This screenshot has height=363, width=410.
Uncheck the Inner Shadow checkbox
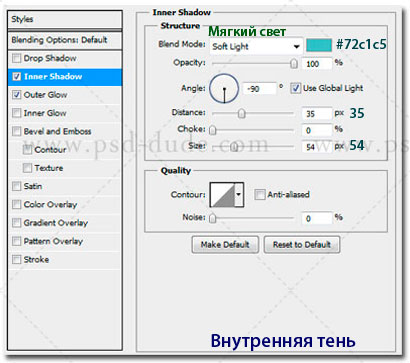[16, 77]
